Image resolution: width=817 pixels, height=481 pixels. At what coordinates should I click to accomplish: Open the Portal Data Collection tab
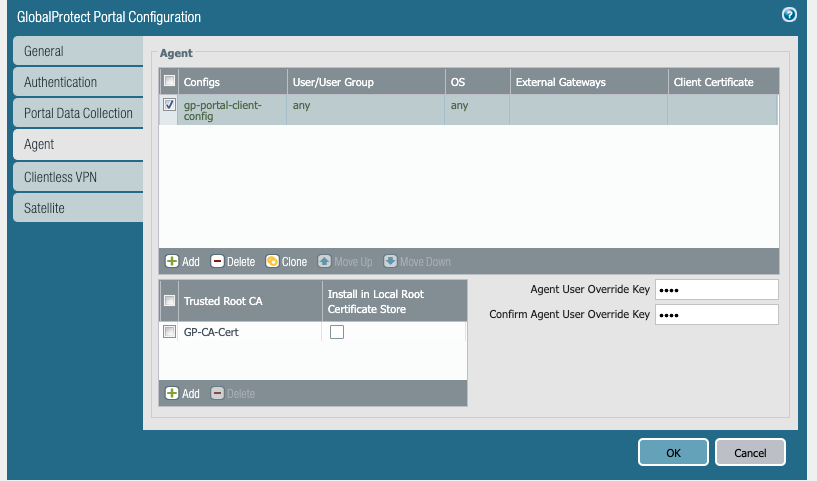[x=78, y=113]
